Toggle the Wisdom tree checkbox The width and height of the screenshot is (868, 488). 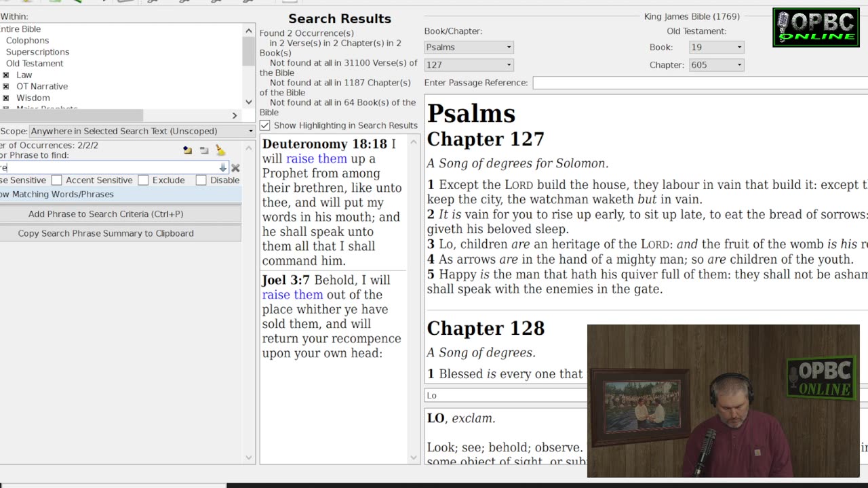6,98
